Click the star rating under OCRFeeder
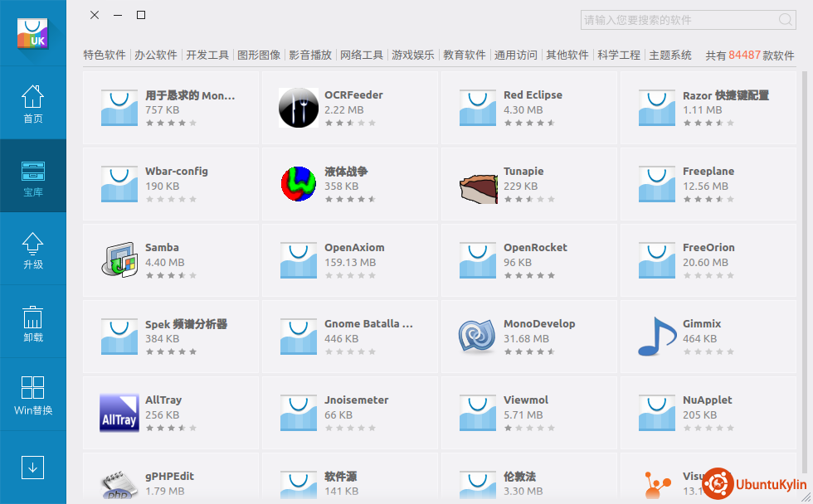 click(x=350, y=123)
